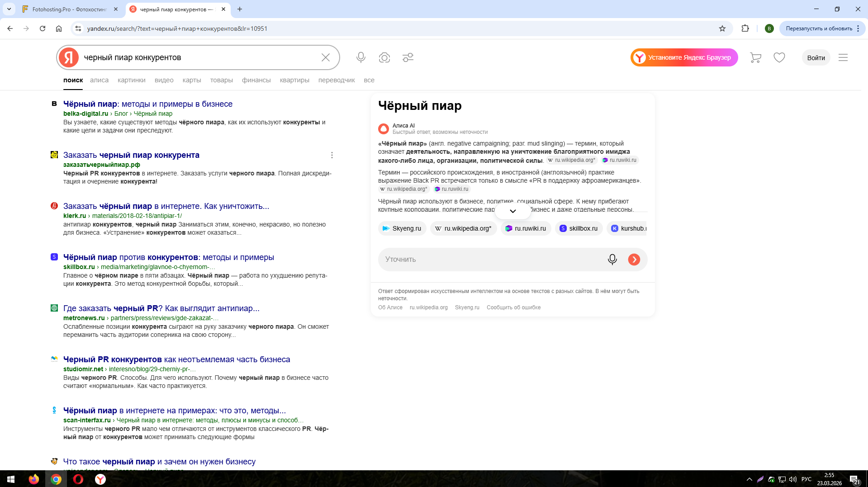This screenshot has width=868, height=487.
Task: Switch to the картинки tab
Action: coord(131,80)
